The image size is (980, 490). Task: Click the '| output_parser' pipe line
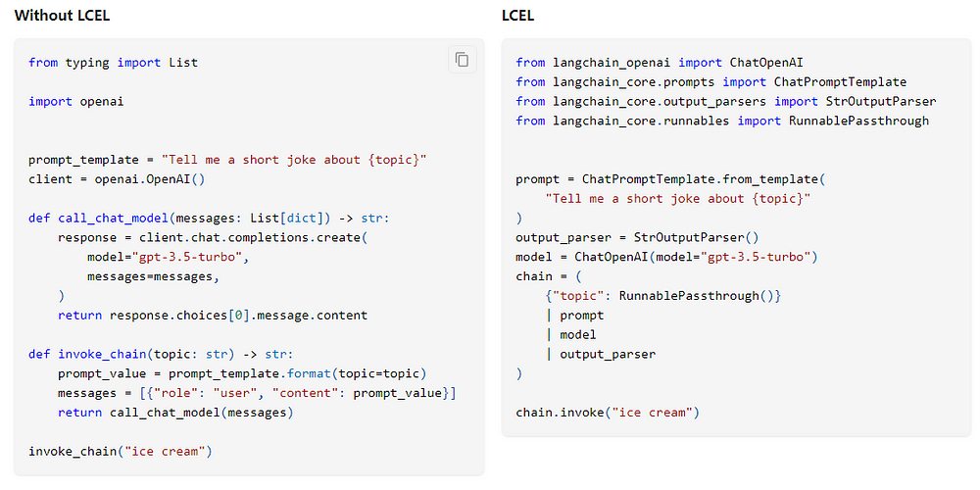tap(601, 355)
